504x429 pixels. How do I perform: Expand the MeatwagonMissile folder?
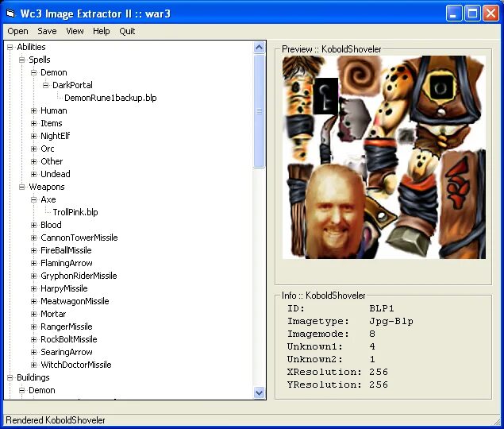coord(34,302)
